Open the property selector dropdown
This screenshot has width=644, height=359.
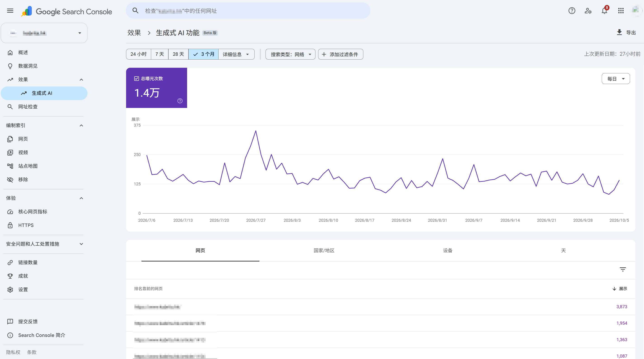pyautogui.click(x=44, y=33)
